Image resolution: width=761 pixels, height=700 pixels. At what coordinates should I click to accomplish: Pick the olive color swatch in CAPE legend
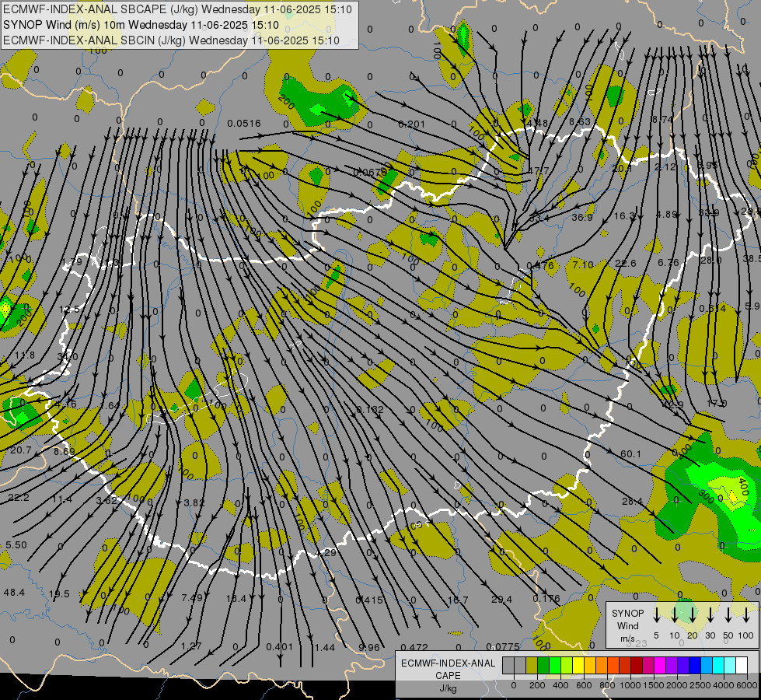click(x=532, y=665)
